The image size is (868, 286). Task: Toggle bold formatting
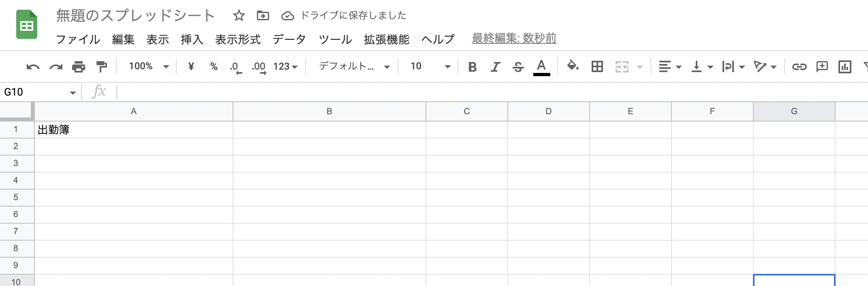pos(472,66)
